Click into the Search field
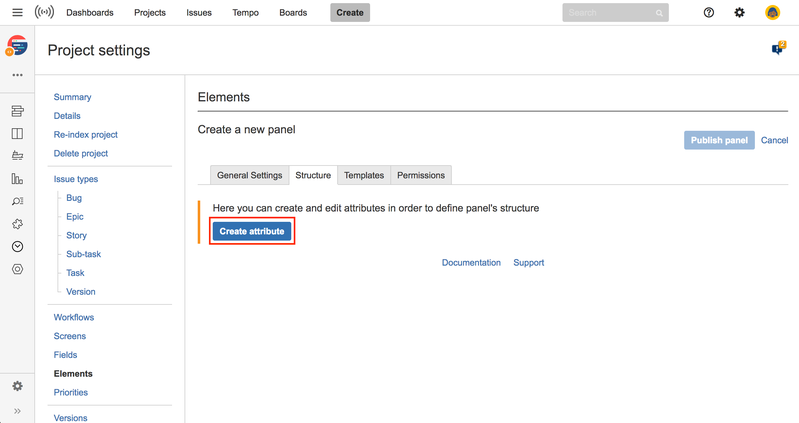Image resolution: width=799 pixels, height=423 pixels. (608, 13)
